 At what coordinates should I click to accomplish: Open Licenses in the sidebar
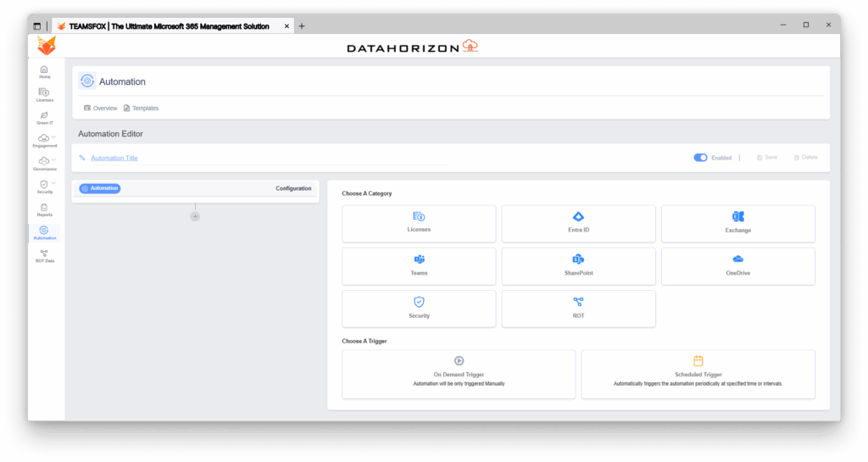[44, 95]
